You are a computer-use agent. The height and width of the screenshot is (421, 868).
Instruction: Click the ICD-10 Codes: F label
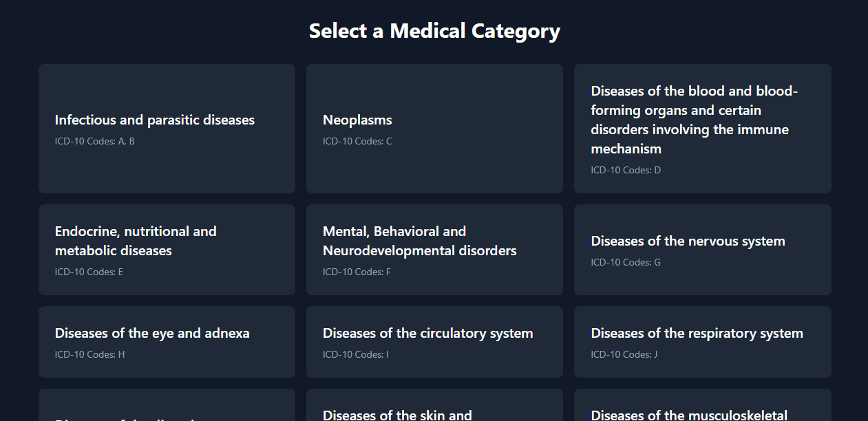point(357,272)
